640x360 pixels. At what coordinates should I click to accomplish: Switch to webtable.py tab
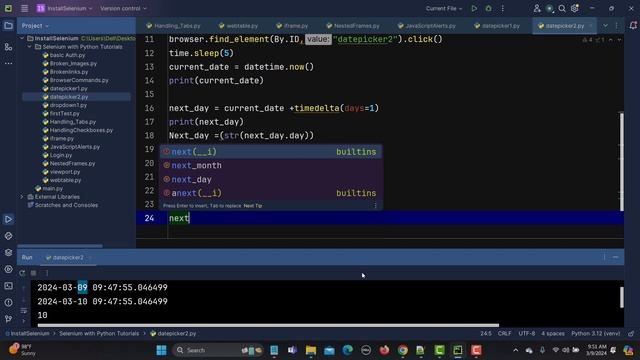[238, 26]
